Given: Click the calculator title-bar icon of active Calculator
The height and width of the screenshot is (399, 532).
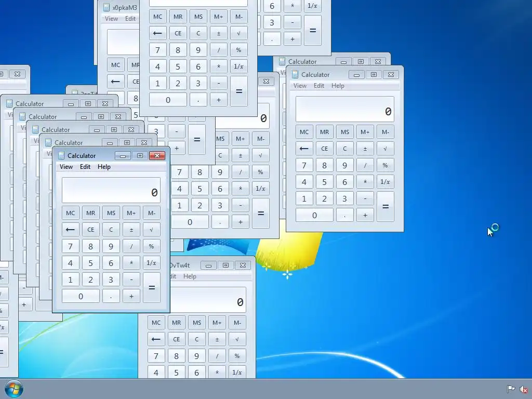Looking at the screenshot, I should [61, 156].
